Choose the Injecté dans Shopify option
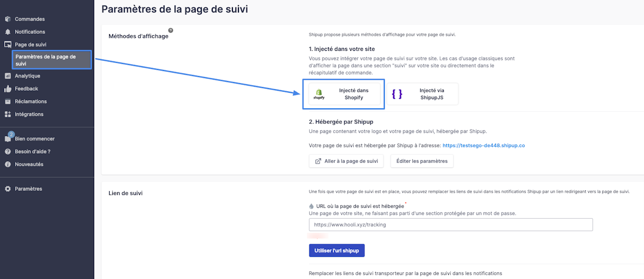 tap(344, 94)
